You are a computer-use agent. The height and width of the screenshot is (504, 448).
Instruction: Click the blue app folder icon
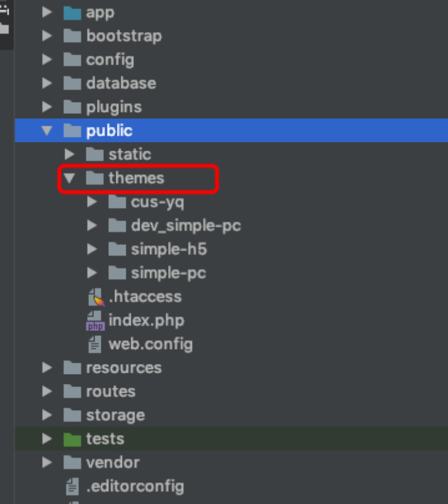(72, 13)
